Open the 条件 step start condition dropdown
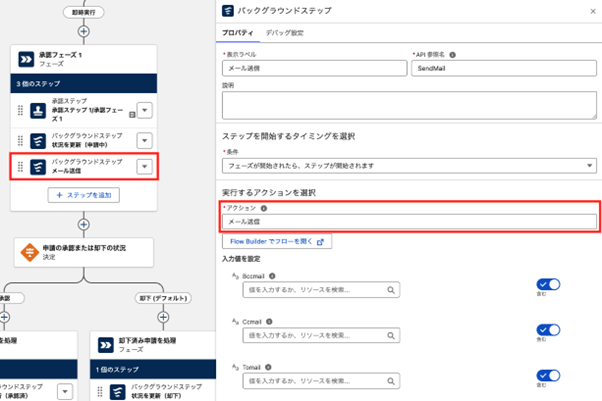 click(x=409, y=164)
